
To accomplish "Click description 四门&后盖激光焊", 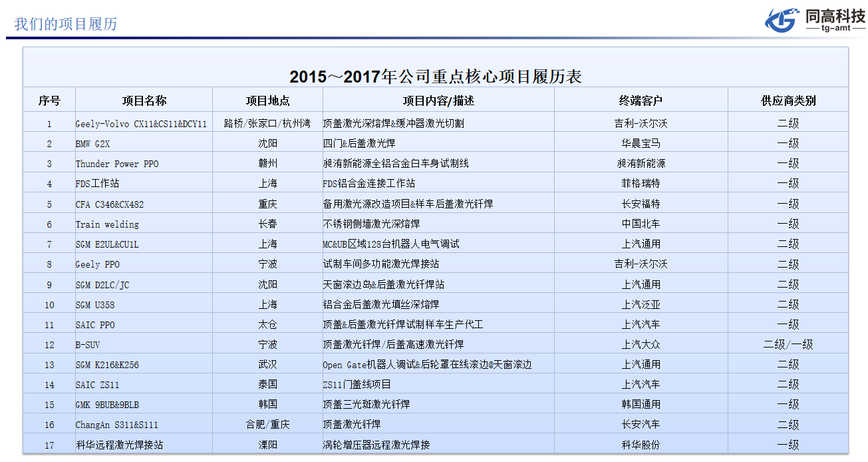I will 360,144.
